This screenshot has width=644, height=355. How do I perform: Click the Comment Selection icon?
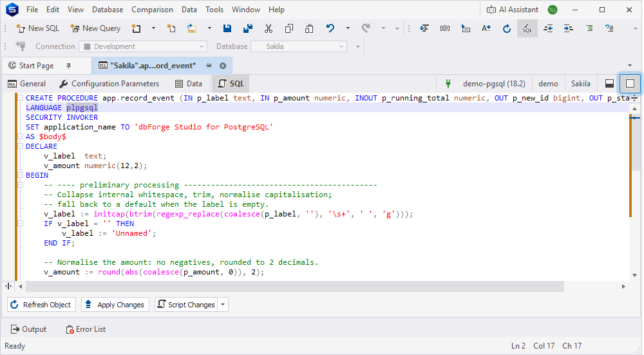(x=589, y=28)
